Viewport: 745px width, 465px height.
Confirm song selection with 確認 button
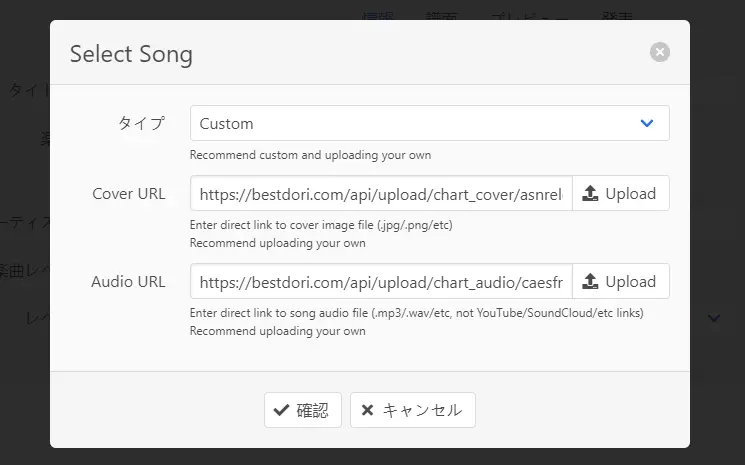tap(303, 410)
